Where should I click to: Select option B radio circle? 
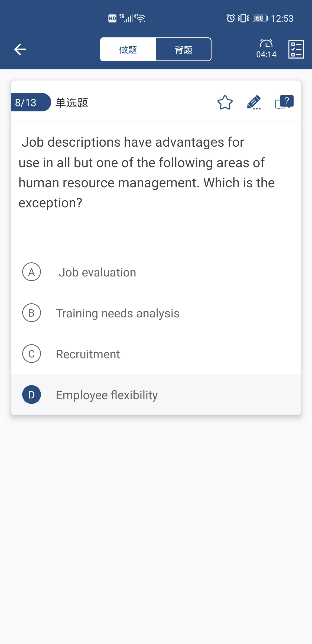(31, 313)
